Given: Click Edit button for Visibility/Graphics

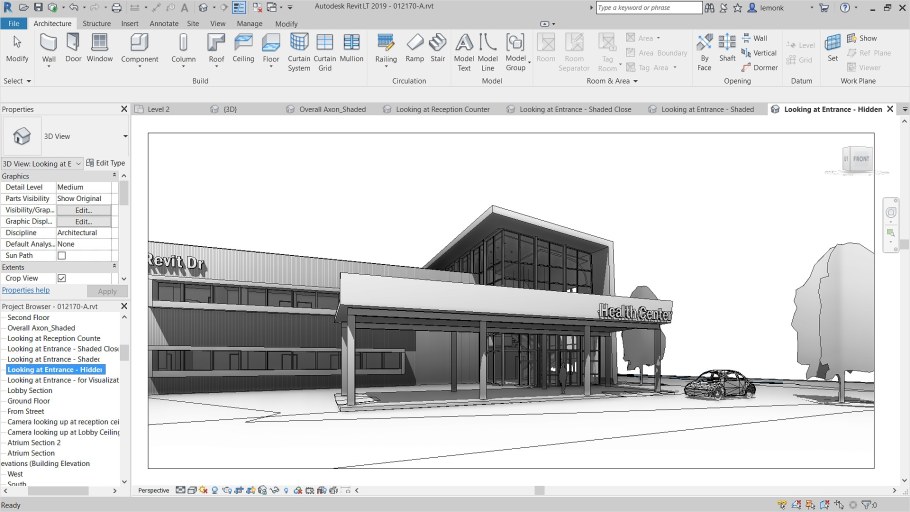Looking at the screenshot, I should click(x=83, y=210).
